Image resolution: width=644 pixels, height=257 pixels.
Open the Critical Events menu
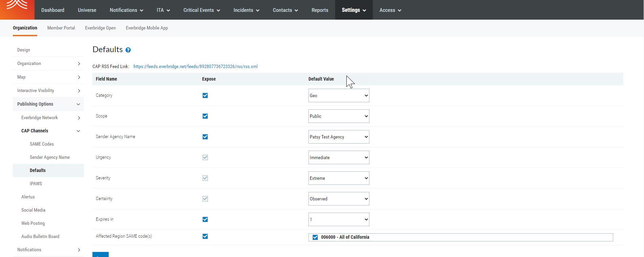[x=201, y=10]
